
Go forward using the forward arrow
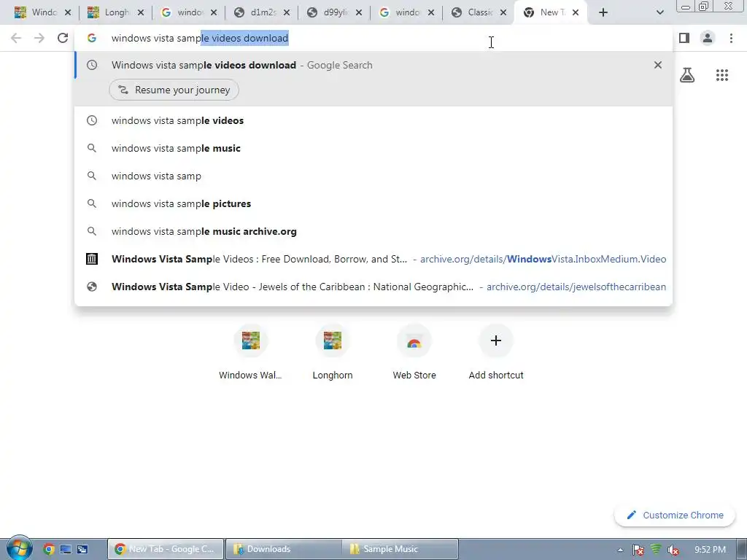click(39, 38)
